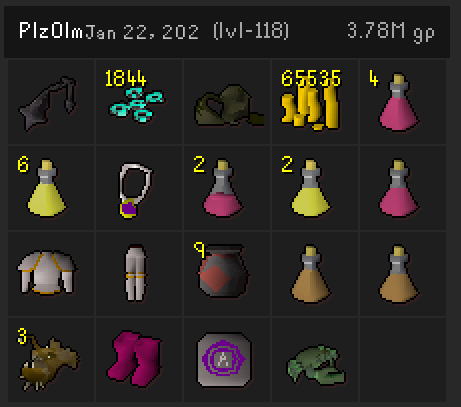
Task: Click the pink boots item
Action: pyautogui.click(x=134, y=359)
